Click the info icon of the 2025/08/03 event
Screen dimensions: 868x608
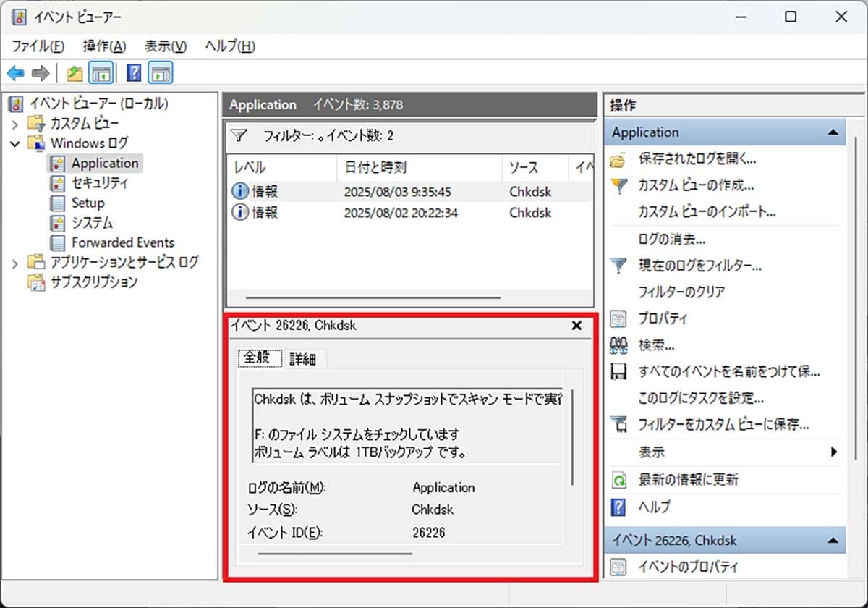pos(239,192)
